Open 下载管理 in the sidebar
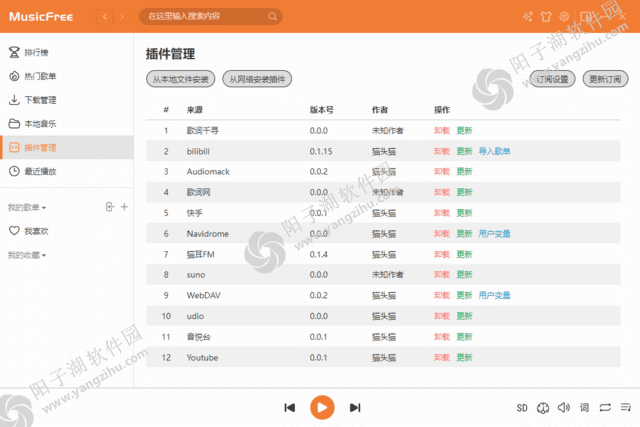 67,100
